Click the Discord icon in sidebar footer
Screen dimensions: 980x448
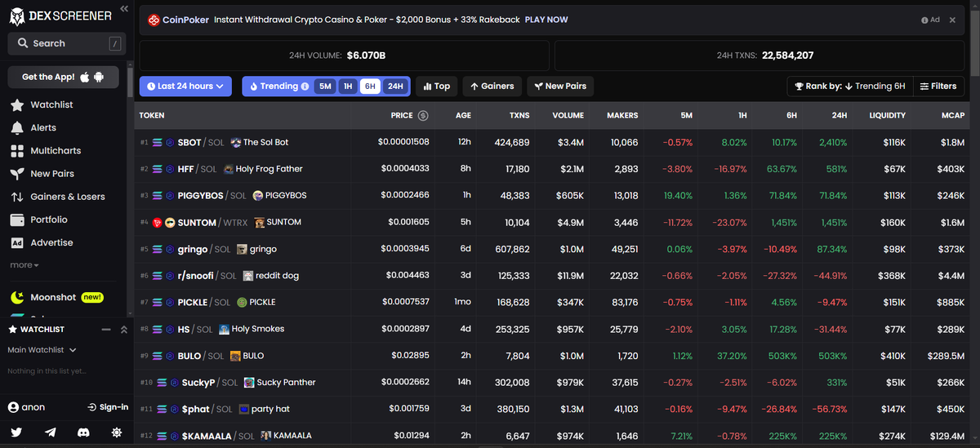[x=83, y=432]
